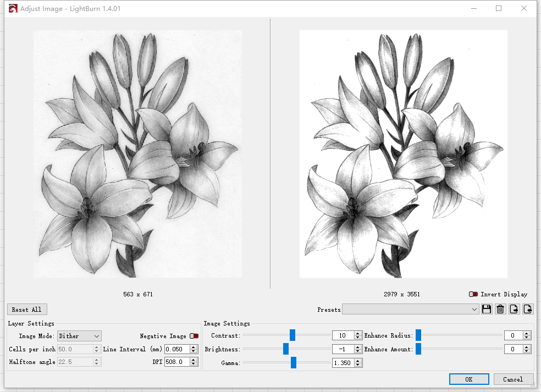The width and height of the screenshot is (541, 392).
Task: Click the original image preview
Action: click(x=137, y=154)
